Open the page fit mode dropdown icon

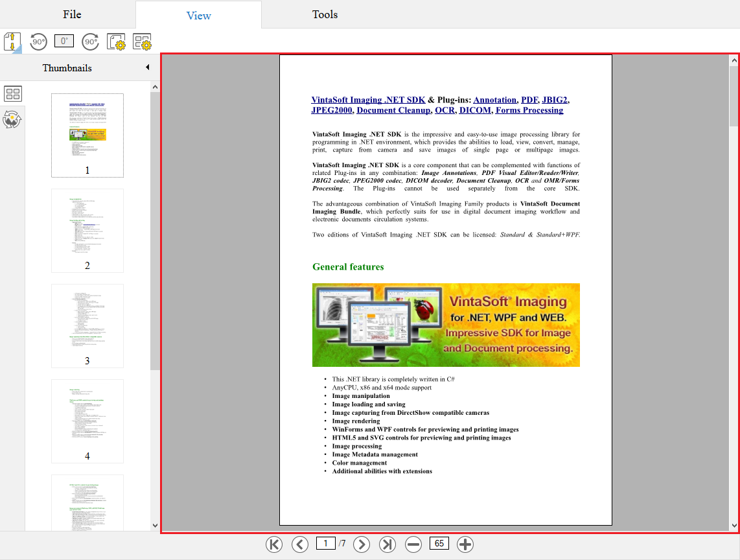click(13, 42)
